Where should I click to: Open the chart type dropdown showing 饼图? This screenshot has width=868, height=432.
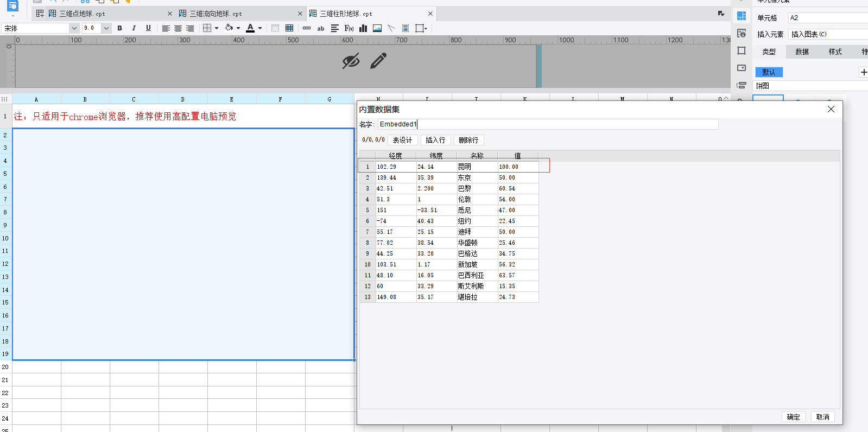tap(812, 86)
